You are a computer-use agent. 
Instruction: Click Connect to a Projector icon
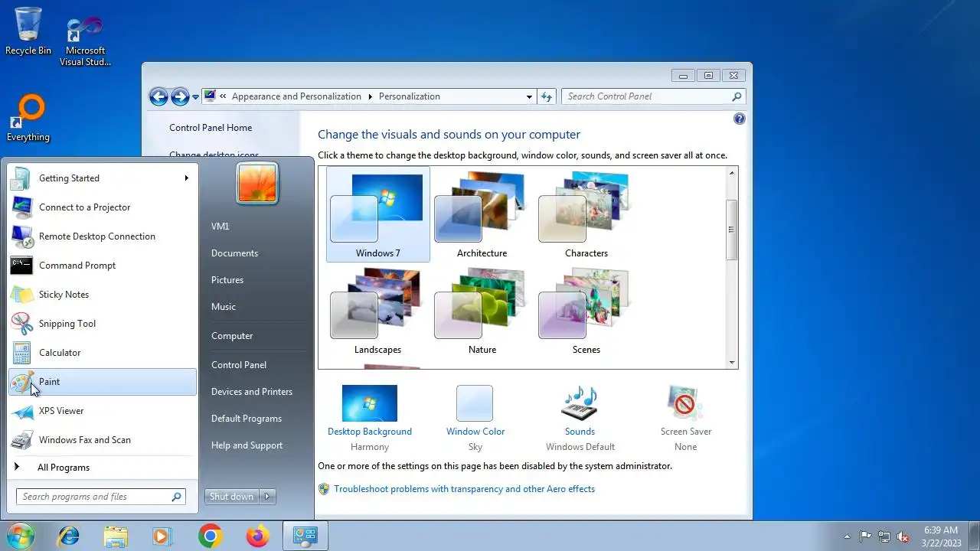pyautogui.click(x=21, y=207)
